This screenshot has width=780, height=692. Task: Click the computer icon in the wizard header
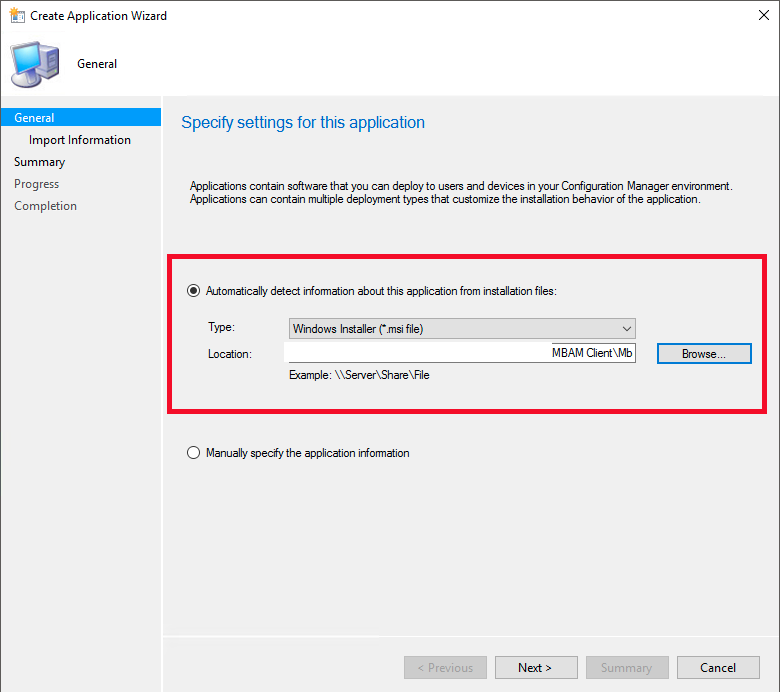click(34, 65)
